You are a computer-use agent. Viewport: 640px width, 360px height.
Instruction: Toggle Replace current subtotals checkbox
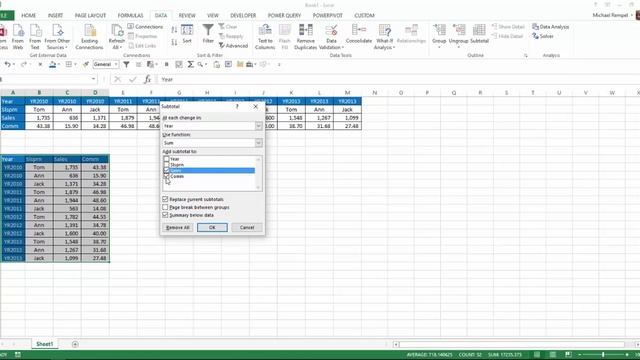[x=165, y=199]
